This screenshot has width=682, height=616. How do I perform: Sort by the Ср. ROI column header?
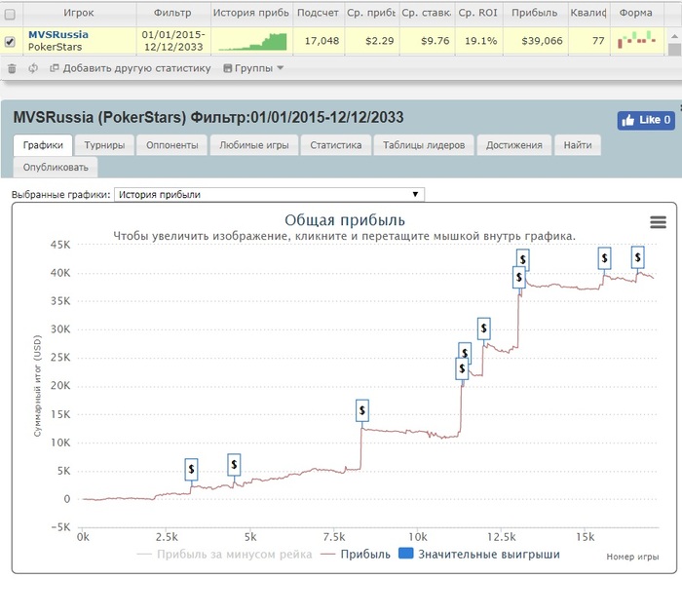tap(478, 13)
